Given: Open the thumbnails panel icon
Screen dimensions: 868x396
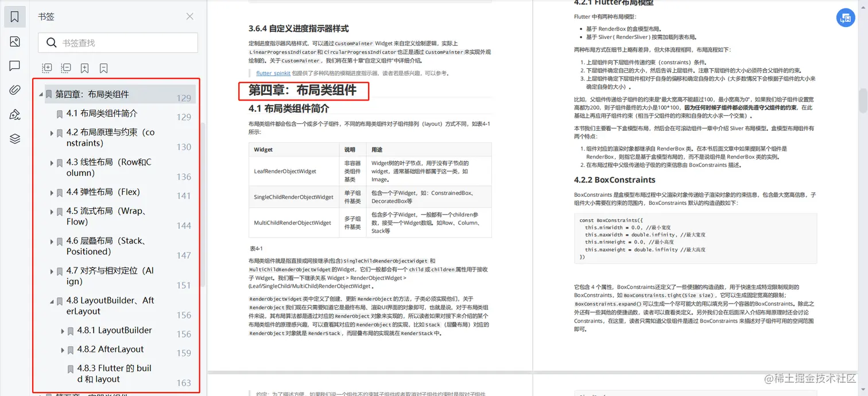Looking at the screenshot, I should (14, 41).
